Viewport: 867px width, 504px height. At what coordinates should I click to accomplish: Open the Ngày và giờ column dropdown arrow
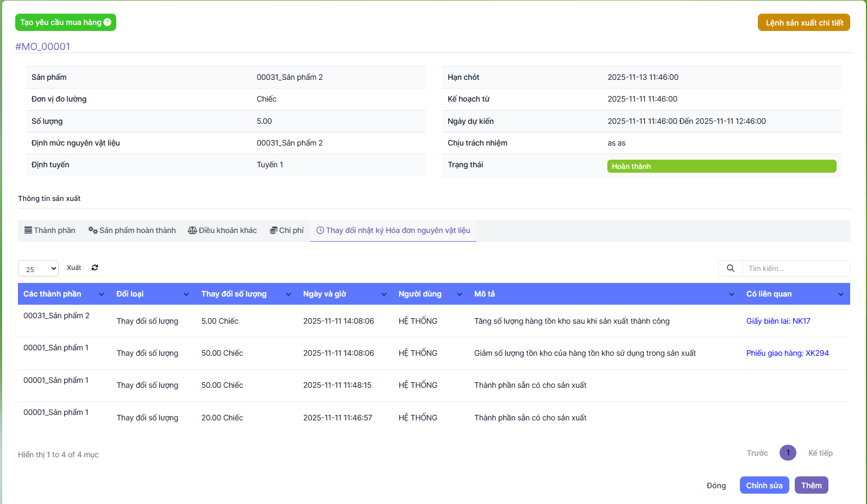point(384,294)
